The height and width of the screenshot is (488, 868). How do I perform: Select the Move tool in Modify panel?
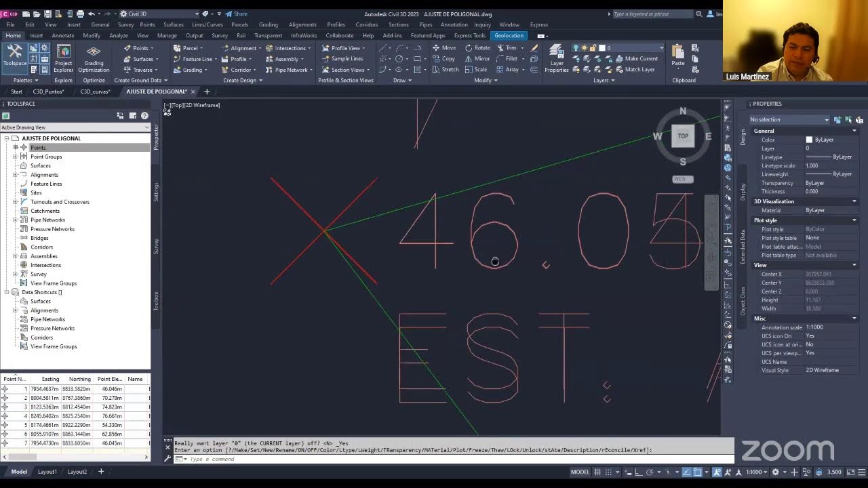[x=443, y=48]
